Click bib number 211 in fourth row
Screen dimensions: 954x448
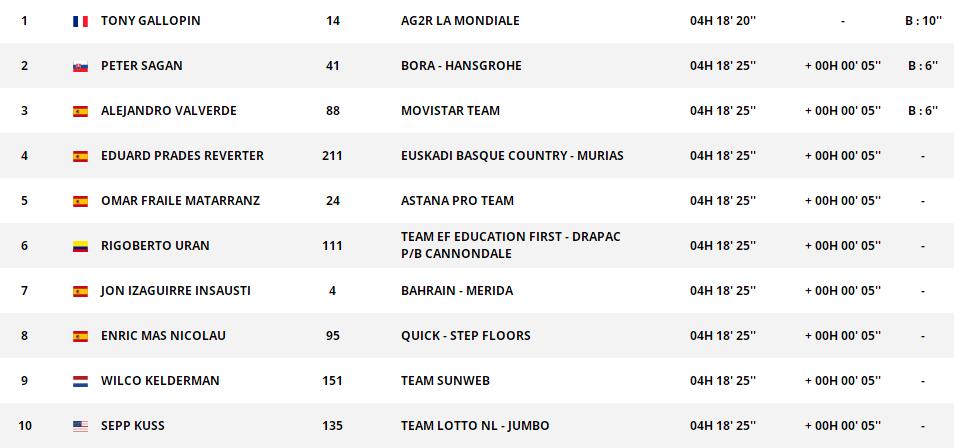point(332,156)
